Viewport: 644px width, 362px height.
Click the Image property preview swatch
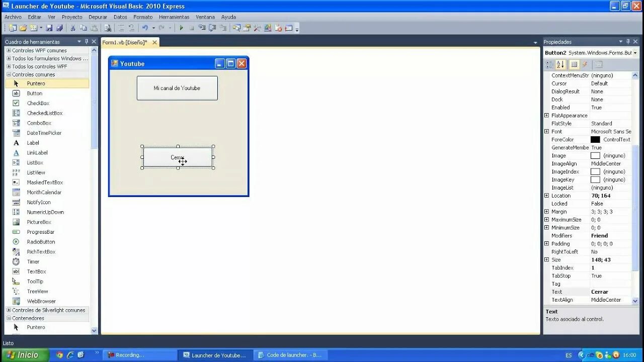(595, 156)
